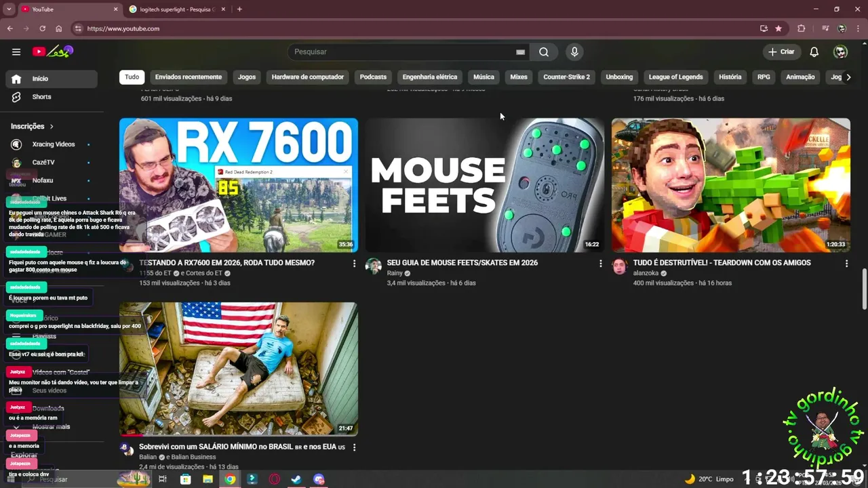Viewport: 868px width, 488px height.
Task: Expand the Inscrições section chevron
Action: pyautogui.click(x=52, y=126)
